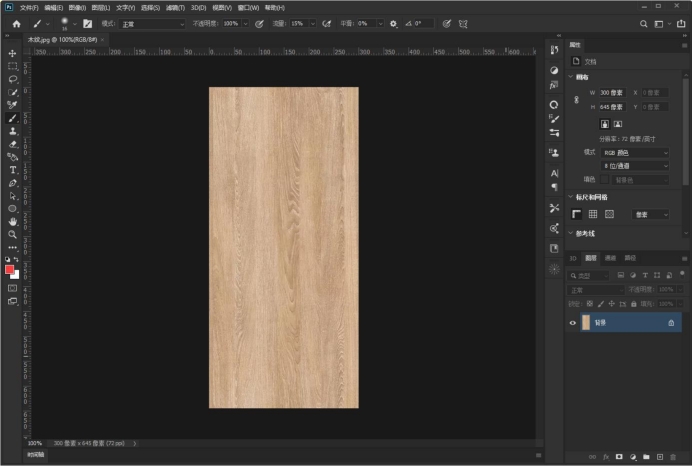Select the Move tool

pyautogui.click(x=12, y=53)
